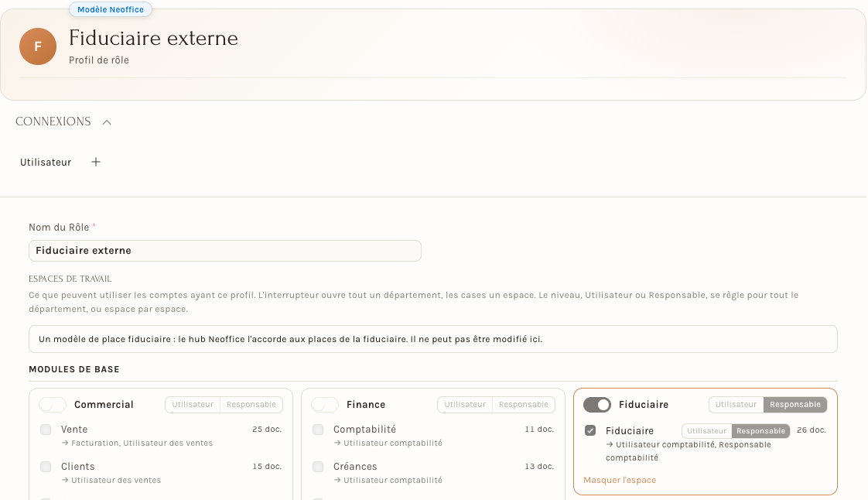
Task: Collapse the CONNEXIONS section chevron
Action: pos(107,122)
